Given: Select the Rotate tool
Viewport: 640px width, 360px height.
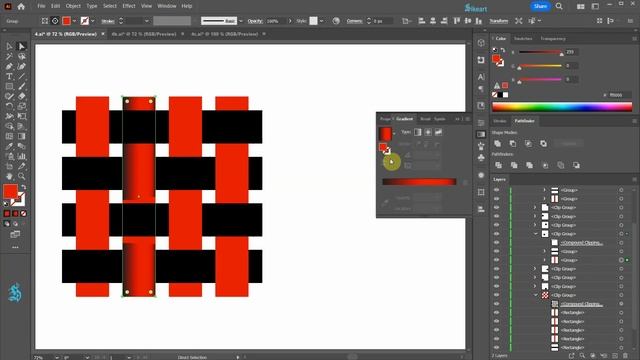Looking at the screenshot, I should coord(9,106).
